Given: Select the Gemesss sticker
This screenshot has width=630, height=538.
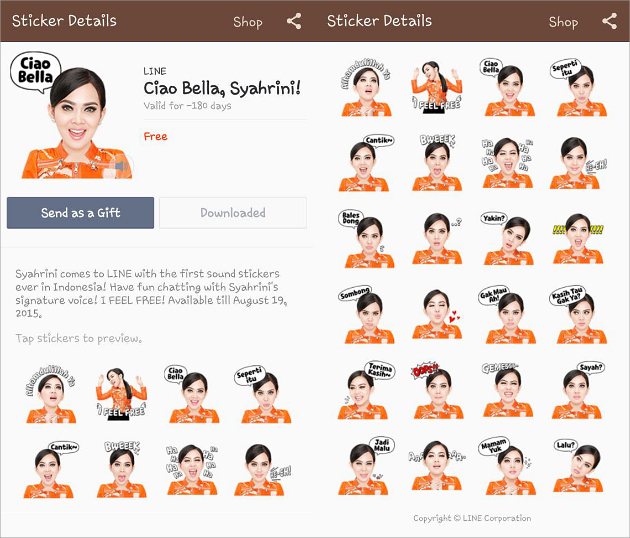Looking at the screenshot, I should pos(507,390).
